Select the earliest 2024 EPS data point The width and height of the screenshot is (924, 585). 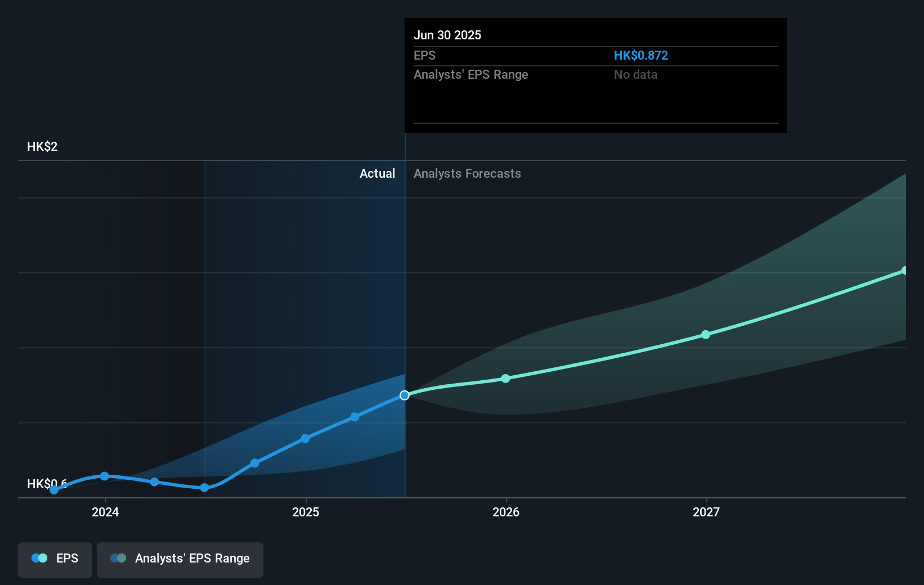[x=53, y=490]
